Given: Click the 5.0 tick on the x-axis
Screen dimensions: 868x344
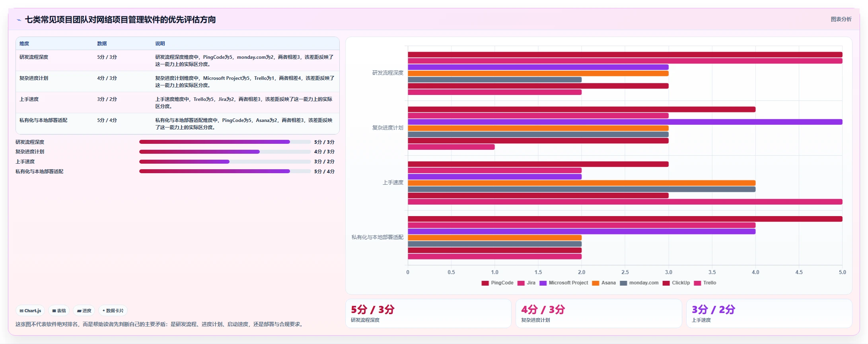Looking at the screenshot, I should click(843, 272).
